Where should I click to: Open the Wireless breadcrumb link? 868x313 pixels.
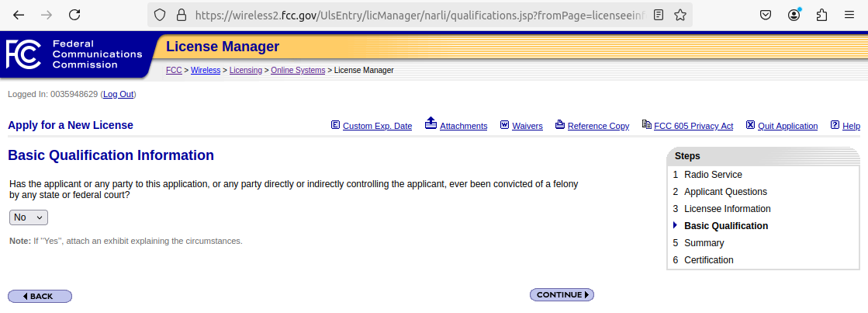(206, 70)
